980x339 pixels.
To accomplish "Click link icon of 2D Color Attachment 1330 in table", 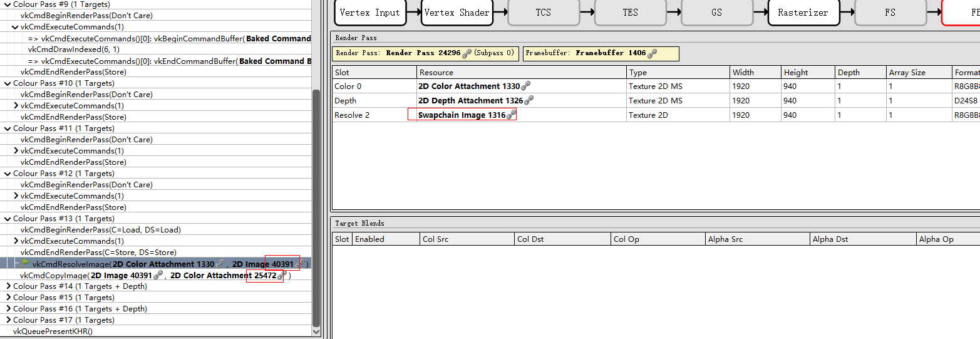I will [x=525, y=86].
